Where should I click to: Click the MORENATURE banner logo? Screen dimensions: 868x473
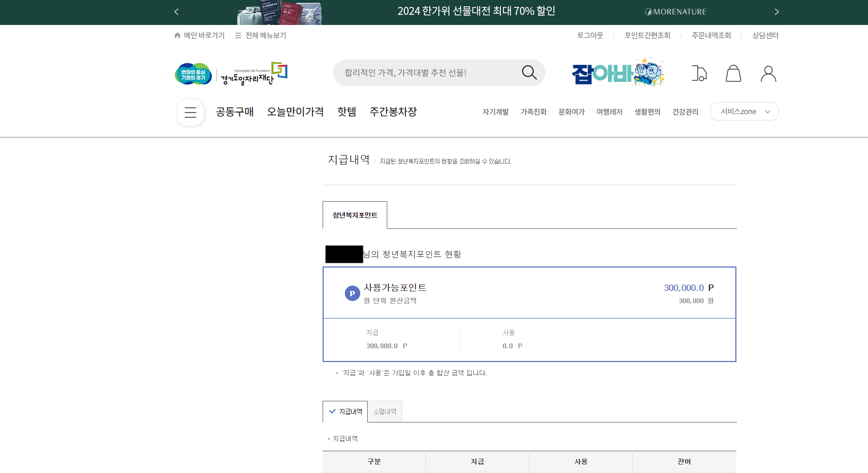coord(675,12)
